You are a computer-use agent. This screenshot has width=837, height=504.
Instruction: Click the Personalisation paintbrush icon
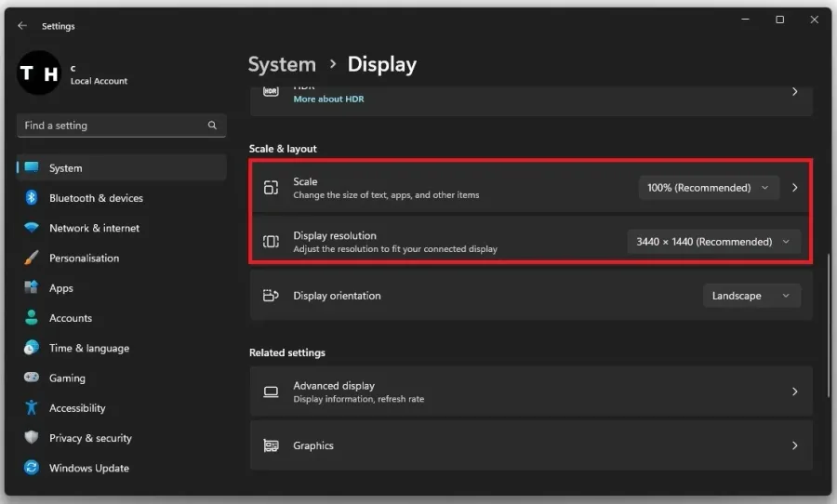click(x=32, y=258)
